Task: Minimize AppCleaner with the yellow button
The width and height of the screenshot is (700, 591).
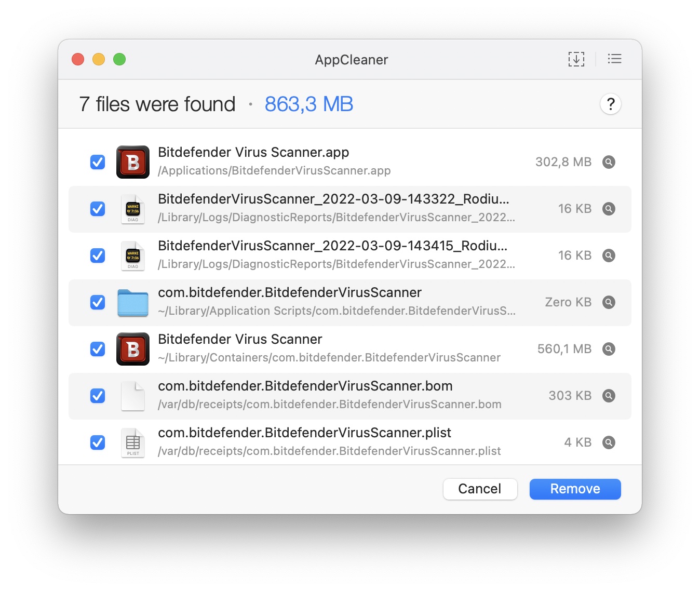Action: 99,59
